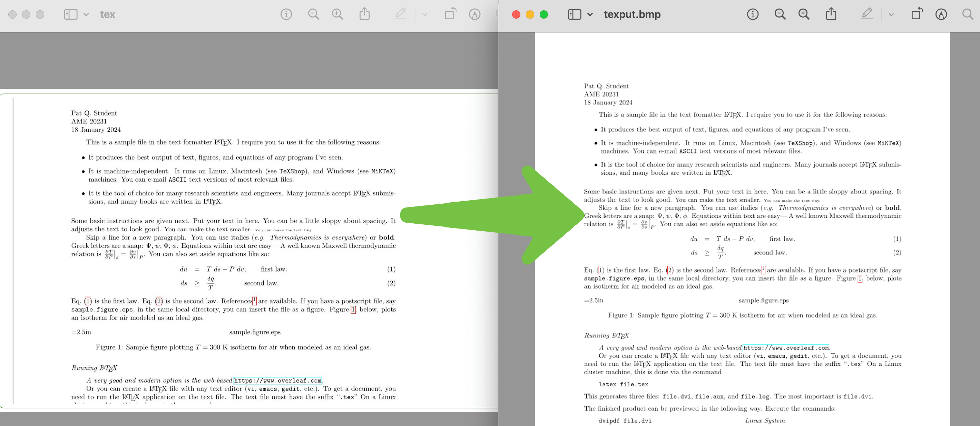Zoom out in texput.bmp window
The image size is (980, 426).
coord(780,14)
